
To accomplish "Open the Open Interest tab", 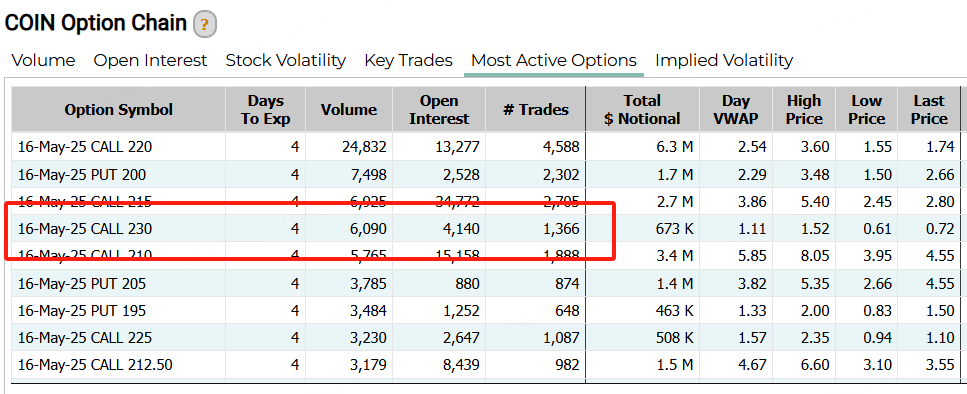I will (150, 60).
